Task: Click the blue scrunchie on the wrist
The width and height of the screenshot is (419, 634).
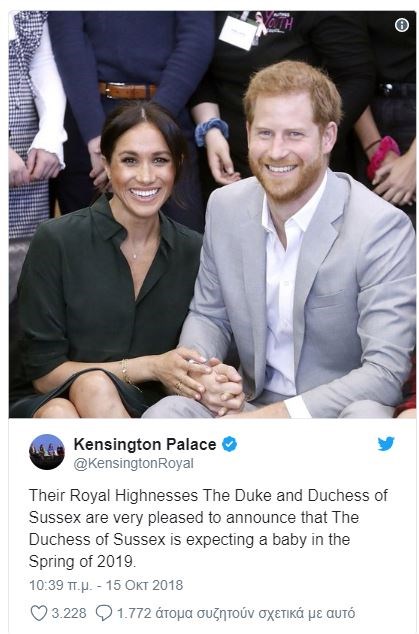Action: (211, 130)
